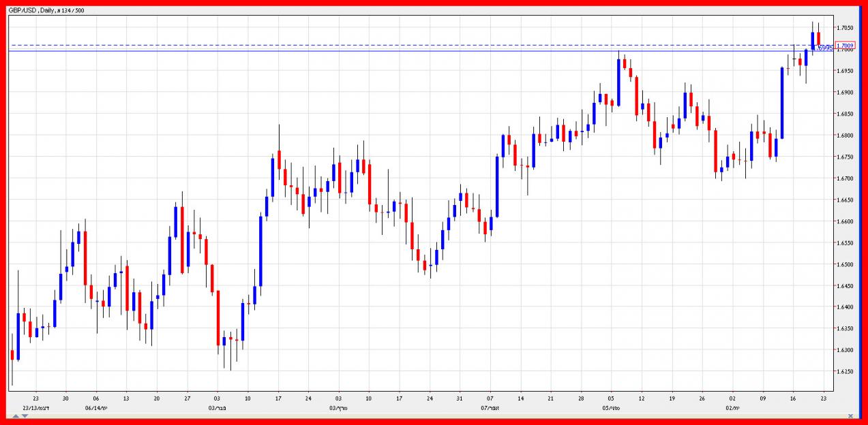Select the red 1.7009 current price label

[x=845, y=46]
